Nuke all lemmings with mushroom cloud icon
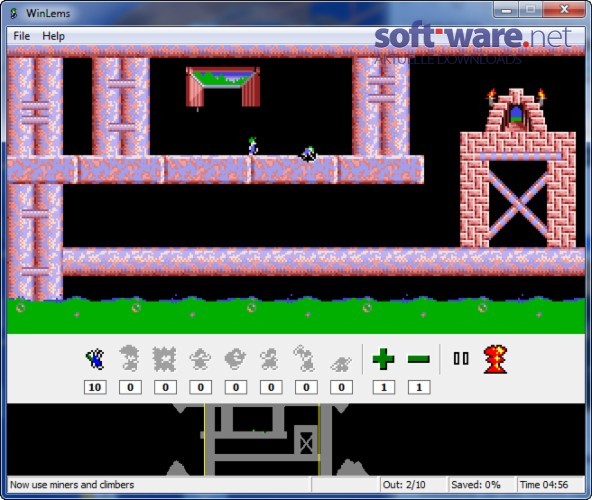This screenshot has width=592, height=500. tap(496, 359)
